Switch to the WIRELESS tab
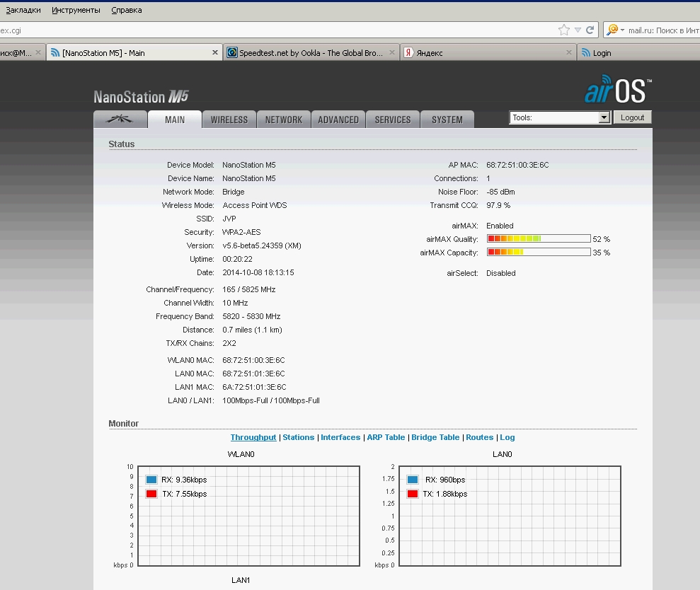 [229, 119]
